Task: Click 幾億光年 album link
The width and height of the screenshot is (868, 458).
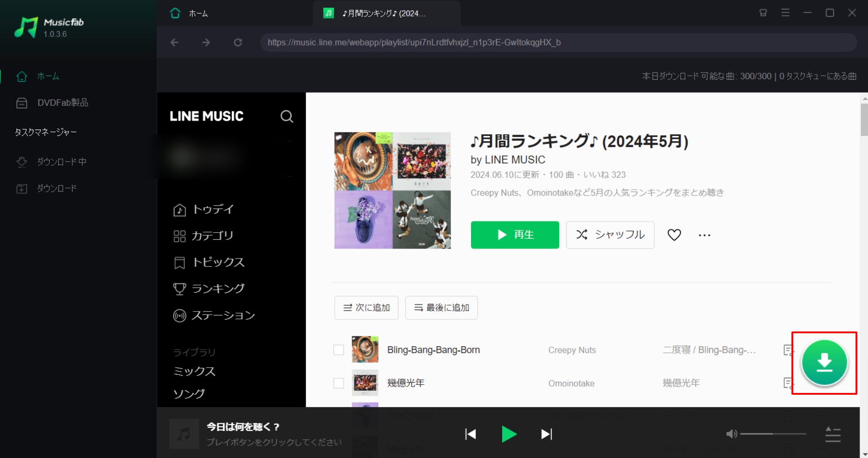Action: (x=681, y=383)
